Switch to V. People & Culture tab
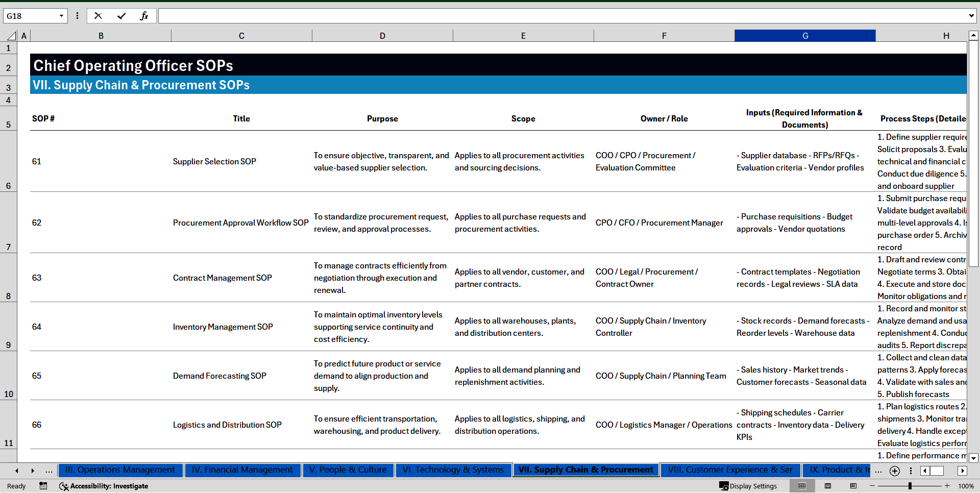This screenshot has width=980, height=493. [348, 470]
